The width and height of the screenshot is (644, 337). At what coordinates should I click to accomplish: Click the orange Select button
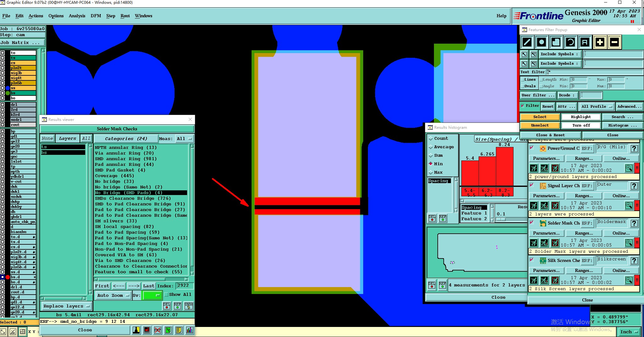[540, 117]
